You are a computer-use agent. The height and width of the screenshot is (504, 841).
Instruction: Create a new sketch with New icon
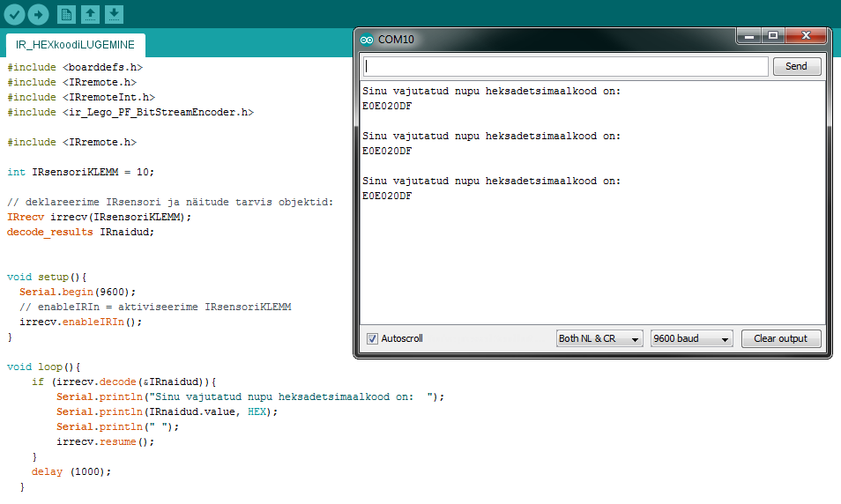66,14
